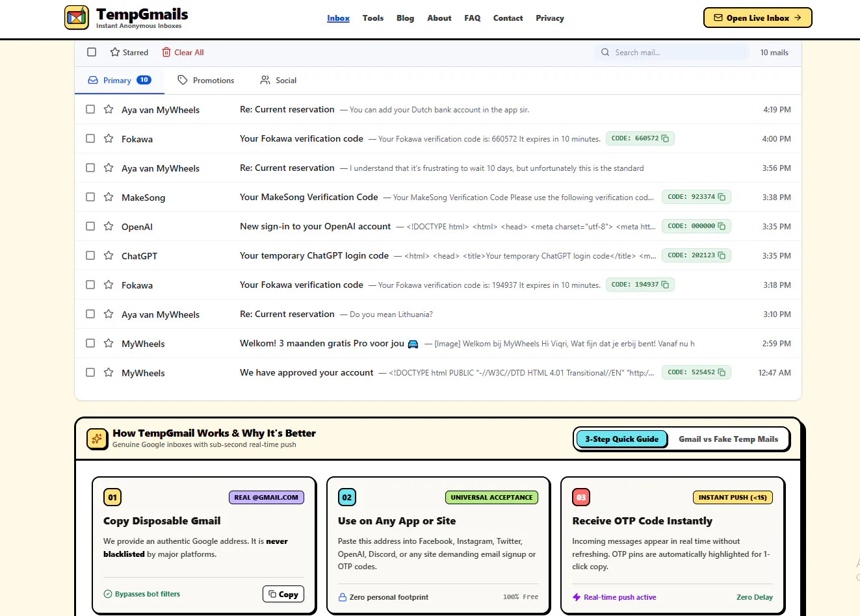Image resolution: width=860 pixels, height=616 pixels.
Task: Open the About page
Action: click(x=439, y=18)
